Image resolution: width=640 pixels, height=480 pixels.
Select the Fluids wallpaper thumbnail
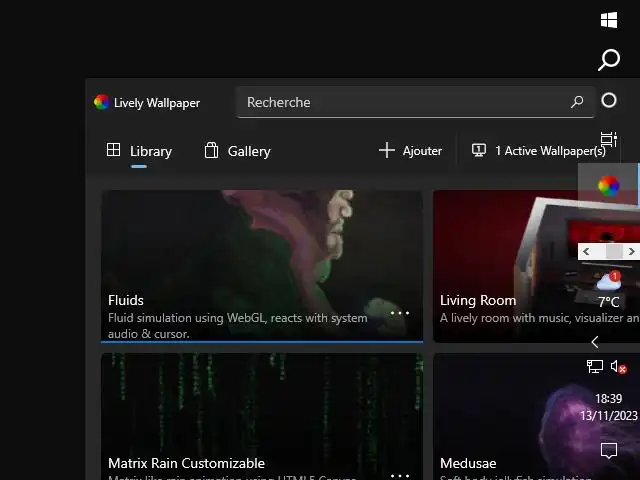click(x=262, y=266)
